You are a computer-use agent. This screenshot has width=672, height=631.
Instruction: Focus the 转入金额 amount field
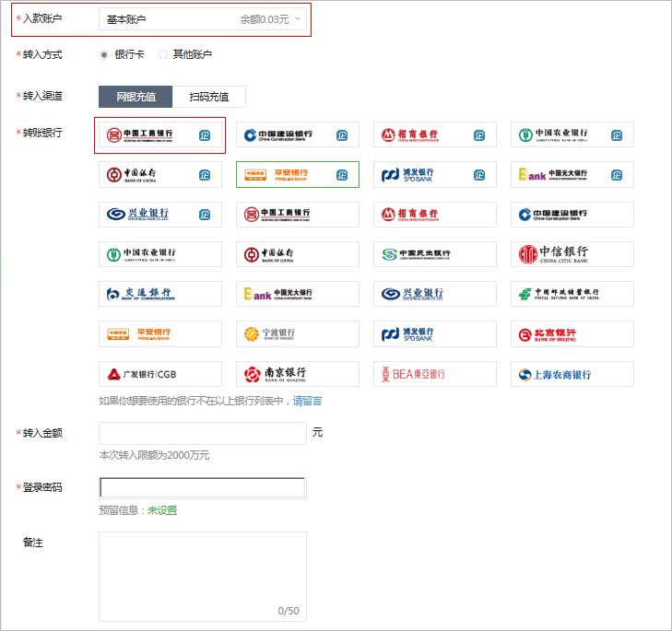pos(202,433)
